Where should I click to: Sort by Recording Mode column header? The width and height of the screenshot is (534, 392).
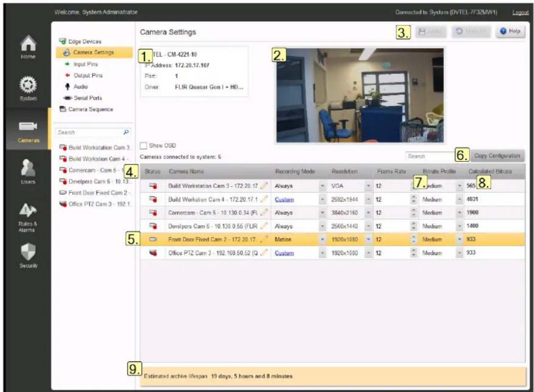click(x=295, y=171)
